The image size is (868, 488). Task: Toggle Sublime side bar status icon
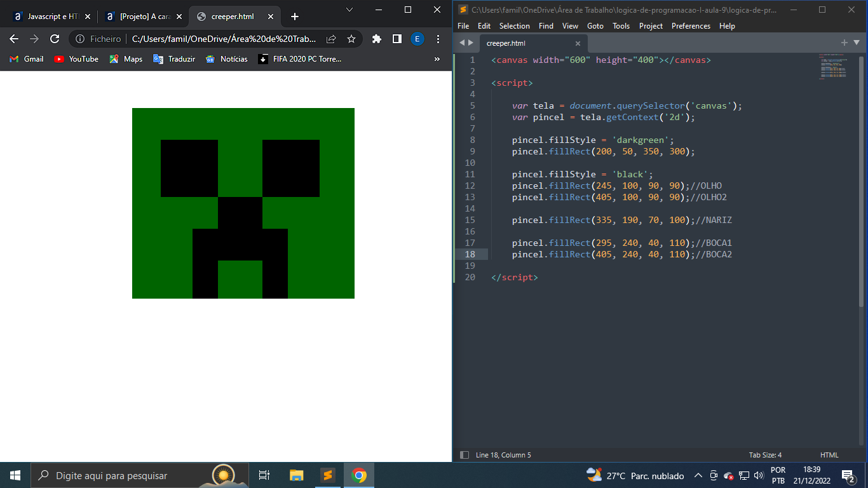464,455
